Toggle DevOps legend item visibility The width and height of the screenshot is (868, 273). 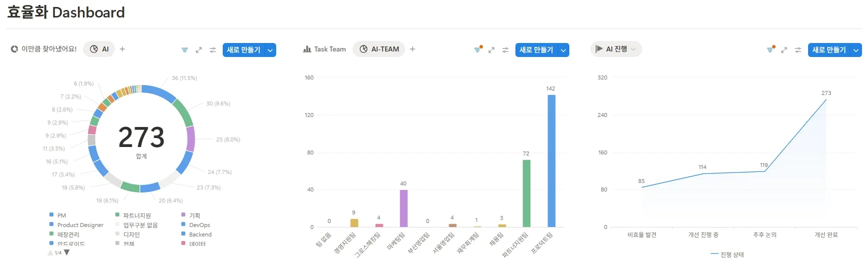pyautogui.click(x=199, y=225)
